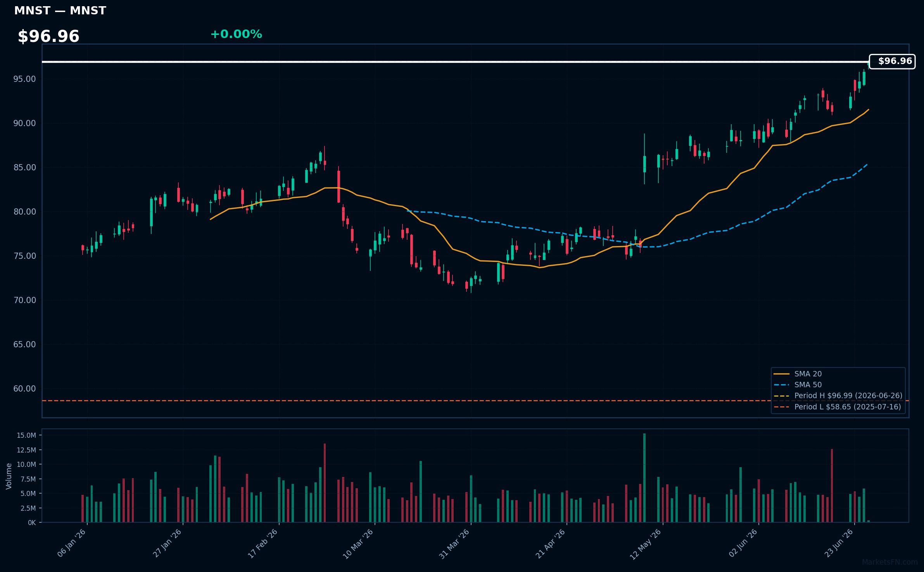
Task: Click Period H $96.99 legend entry
Action: click(838, 395)
